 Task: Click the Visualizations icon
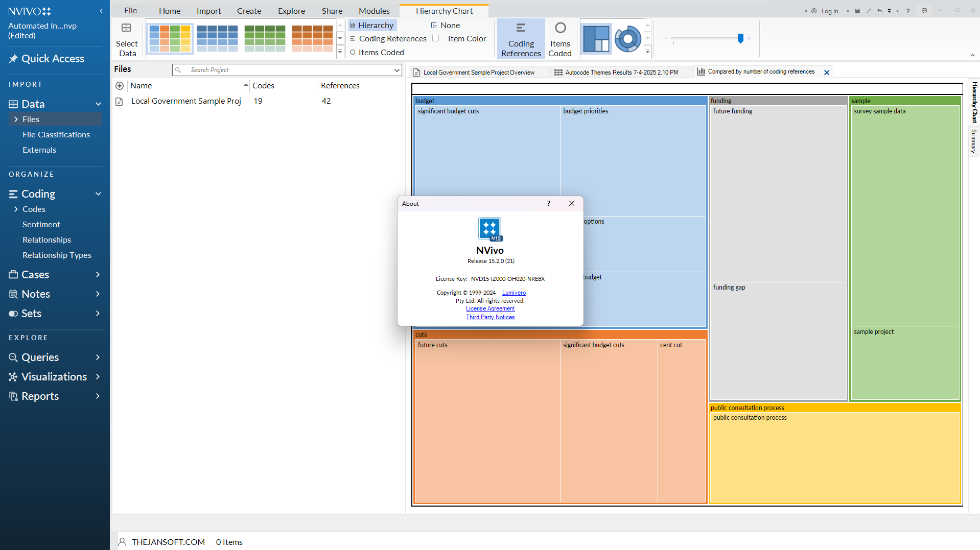(x=13, y=377)
